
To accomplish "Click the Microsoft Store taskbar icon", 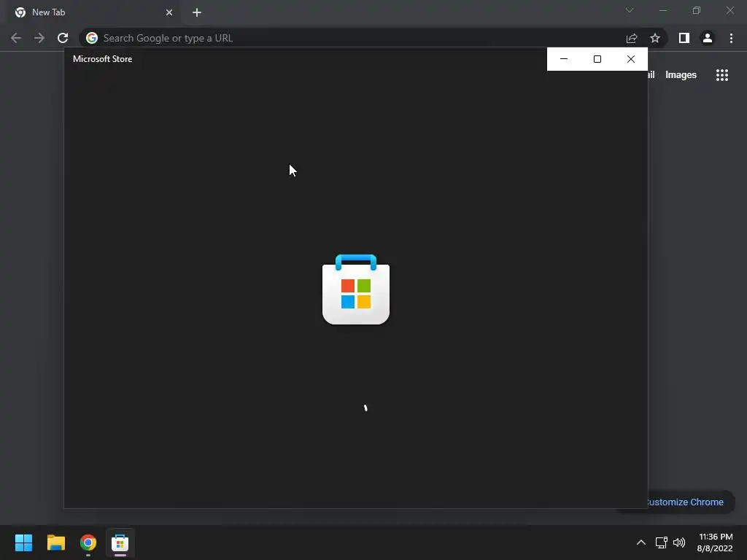I will [x=120, y=542].
